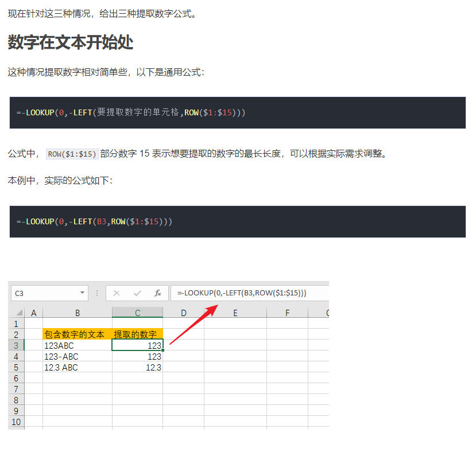Select column header C
The width and height of the screenshot is (476, 452).
[x=137, y=313]
